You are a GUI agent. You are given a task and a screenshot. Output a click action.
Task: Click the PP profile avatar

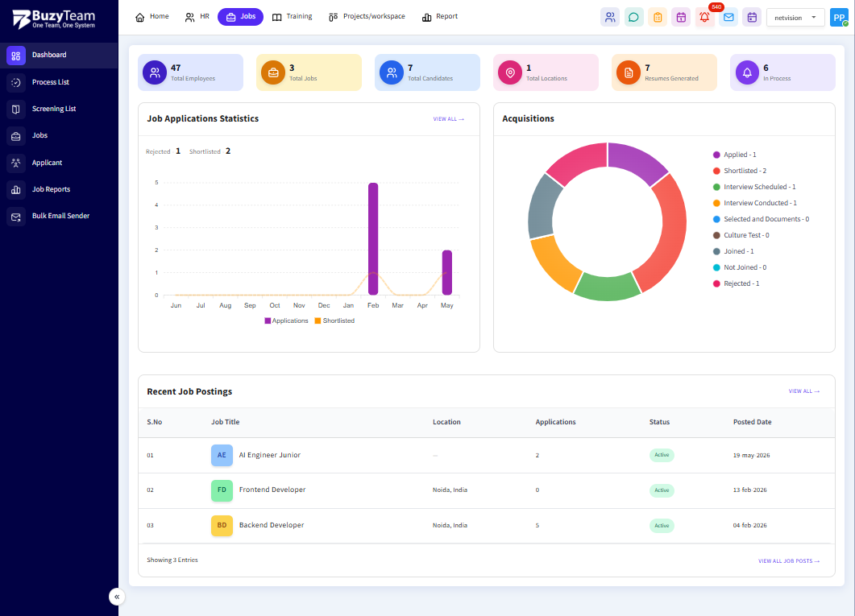(x=839, y=18)
